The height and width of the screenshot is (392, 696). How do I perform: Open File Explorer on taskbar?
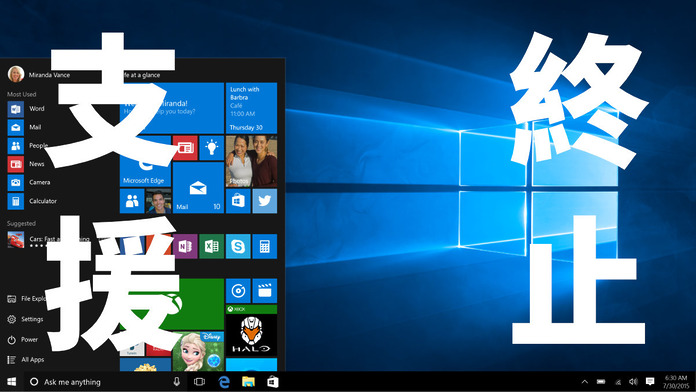click(248, 382)
